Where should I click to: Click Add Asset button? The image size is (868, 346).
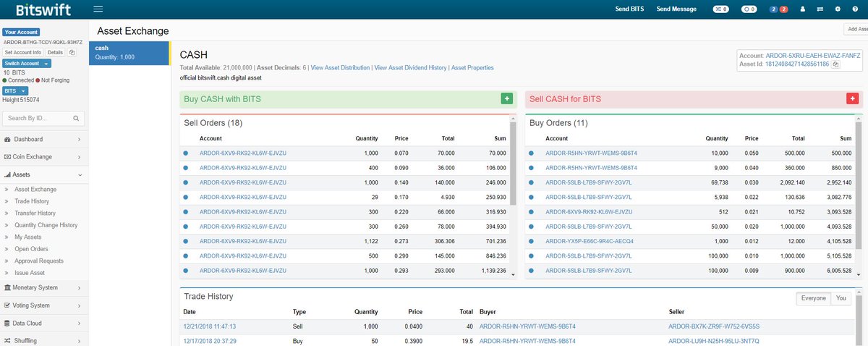(x=856, y=29)
